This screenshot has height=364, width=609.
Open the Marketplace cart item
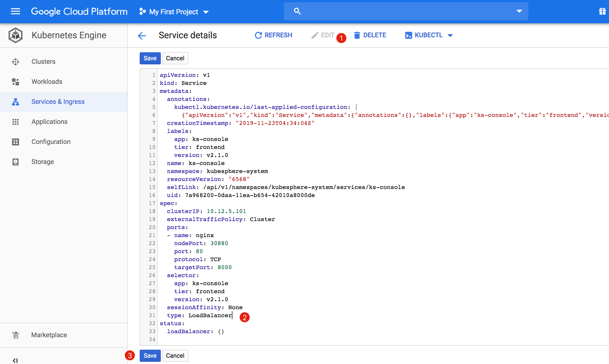point(49,335)
